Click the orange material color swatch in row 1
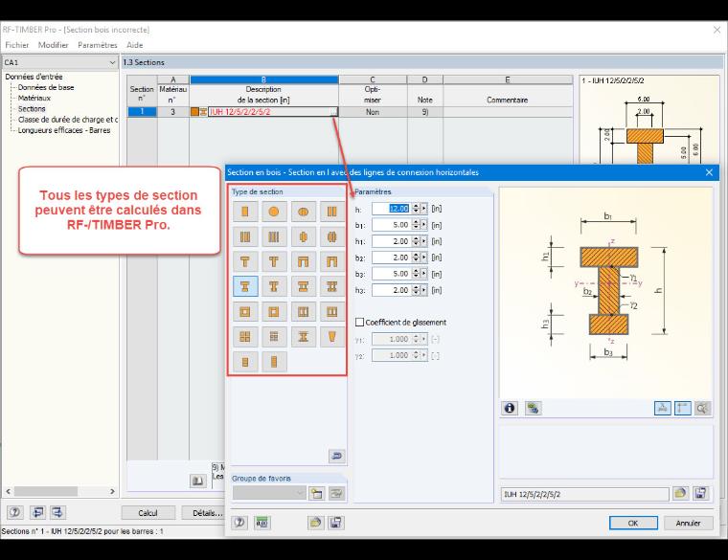The height and width of the screenshot is (560, 728). [194, 112]
